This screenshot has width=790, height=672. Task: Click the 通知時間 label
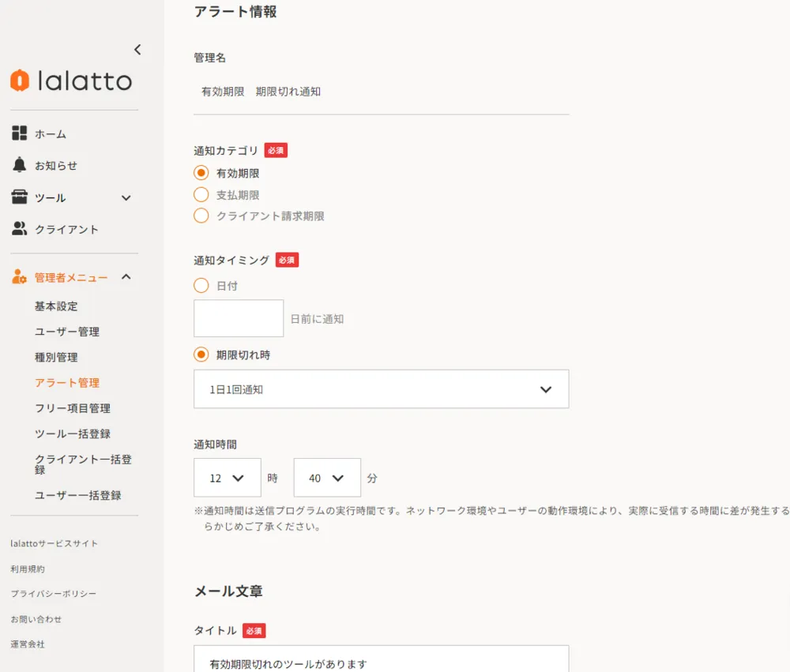click(215, 445)
